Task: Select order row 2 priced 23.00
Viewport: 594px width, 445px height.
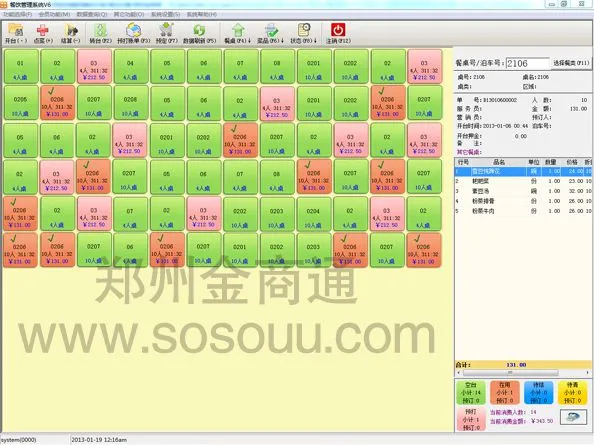Action: click(523, 181)
